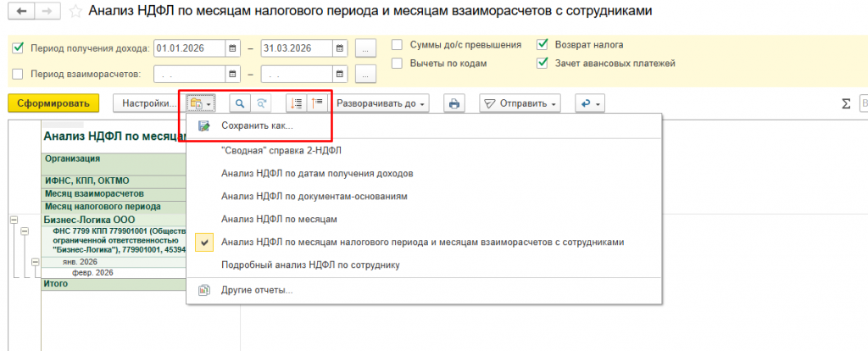
Task: Click the Sum sigma icon
Action: 846,103
